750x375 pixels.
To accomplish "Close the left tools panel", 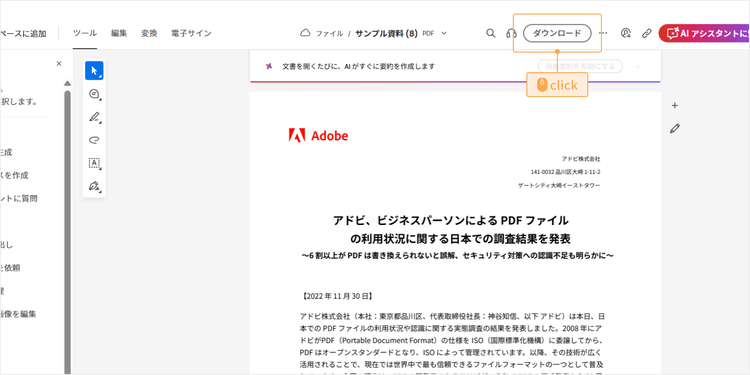I will click(59, 63).
